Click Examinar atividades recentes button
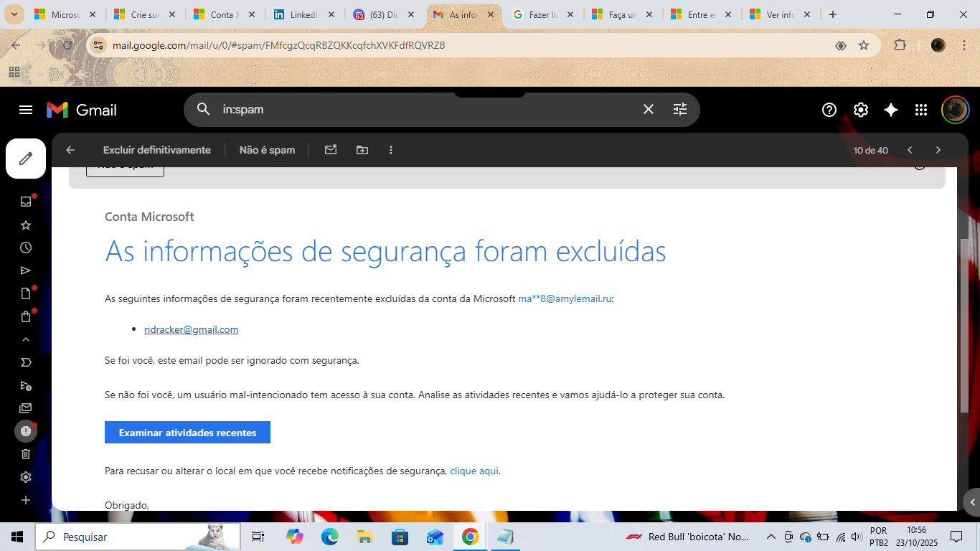 click(187, 433)
